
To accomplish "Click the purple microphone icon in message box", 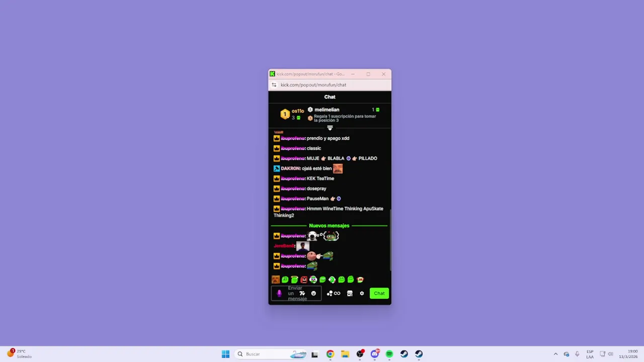I will coord(279,293).
